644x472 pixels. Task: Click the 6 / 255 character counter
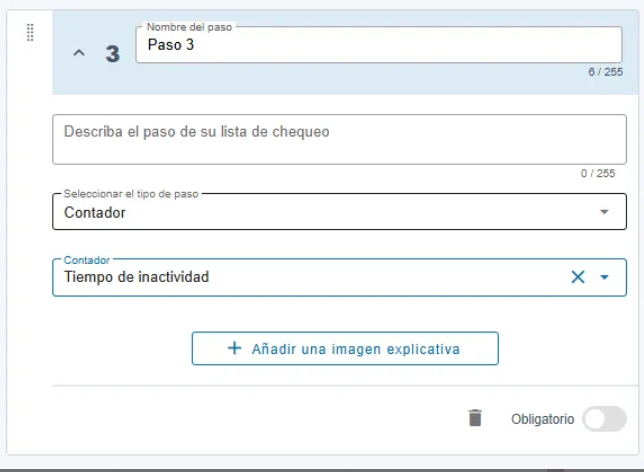click(605, 72)
